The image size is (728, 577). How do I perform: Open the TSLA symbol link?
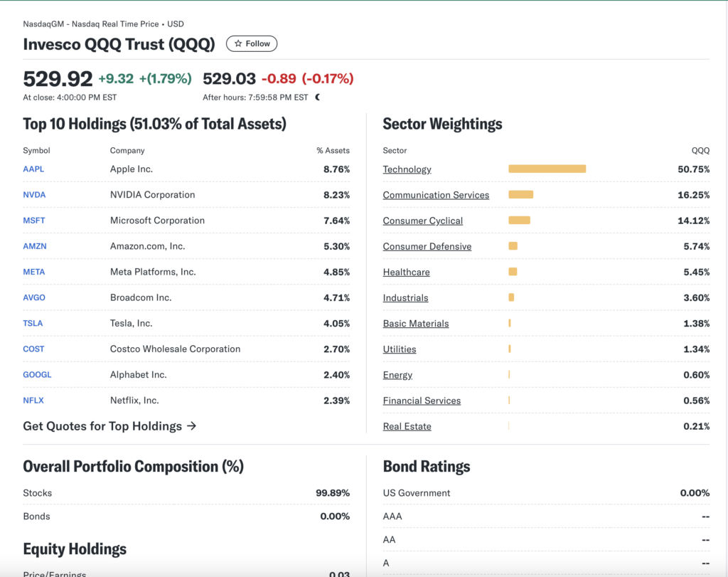[33, 323]
